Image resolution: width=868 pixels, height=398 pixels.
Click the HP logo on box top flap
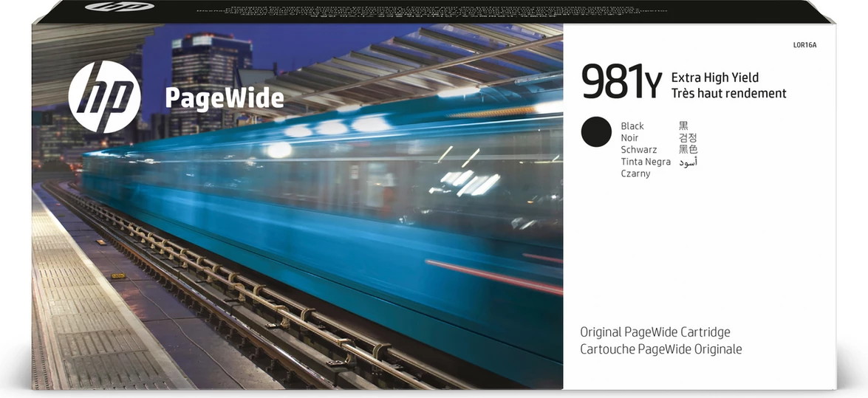pos(120,7)
